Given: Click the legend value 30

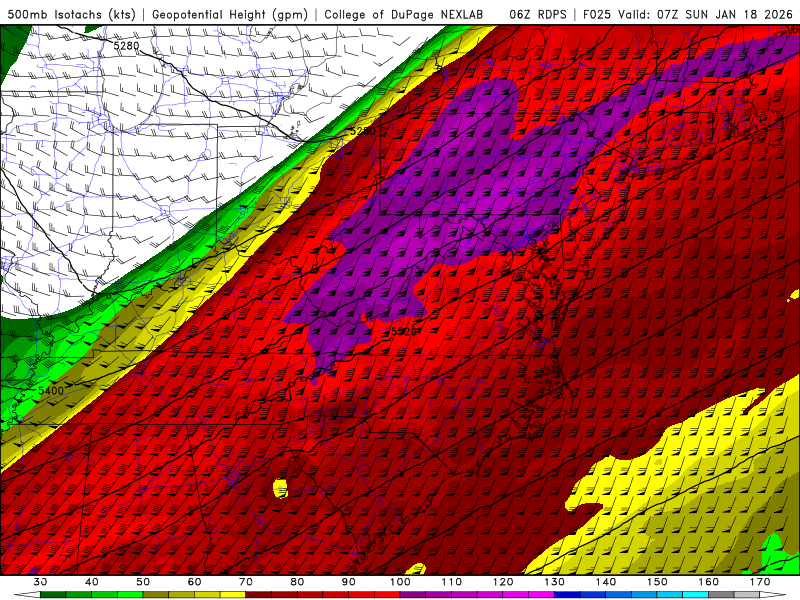Looking at the screenshot, I should (x=40, y=582).
